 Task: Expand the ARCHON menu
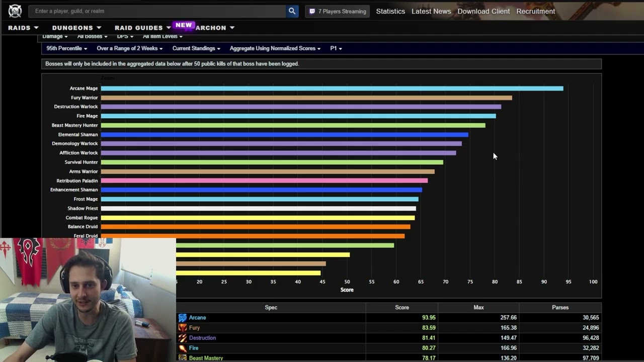click(215, 28)
